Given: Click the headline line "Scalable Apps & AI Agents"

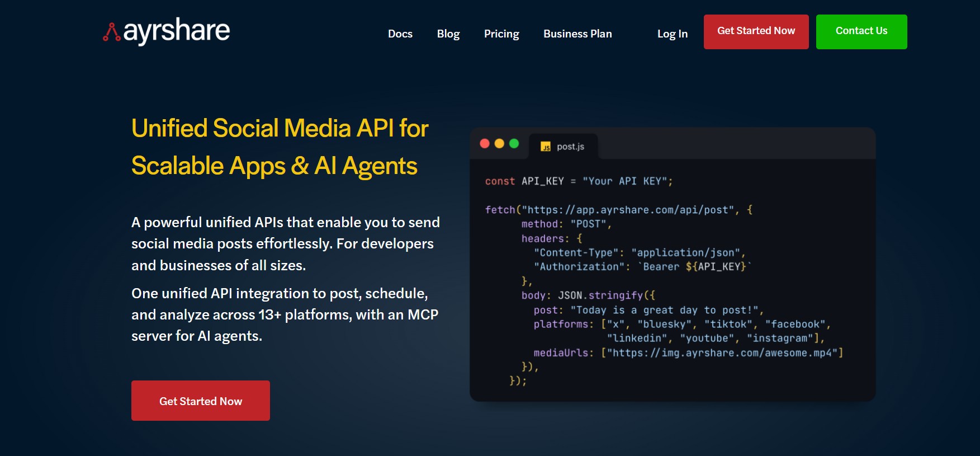Looking at the screenshot, I should click(x=274, y=166).
